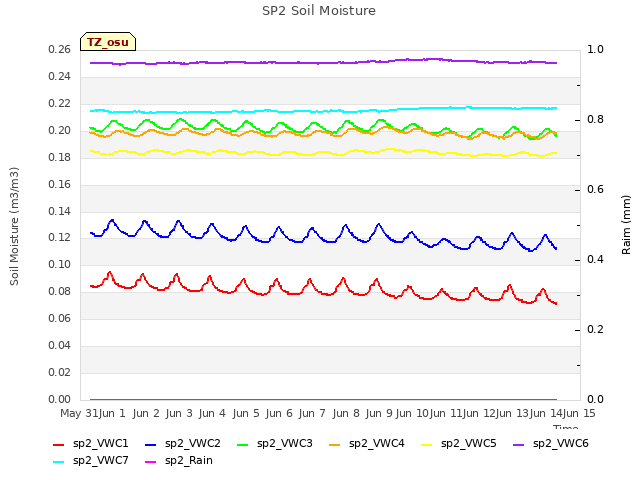This screenshot has height=480, width=640.
Task: Click the May 31 x-axis tick label
Action: [79, 413]
